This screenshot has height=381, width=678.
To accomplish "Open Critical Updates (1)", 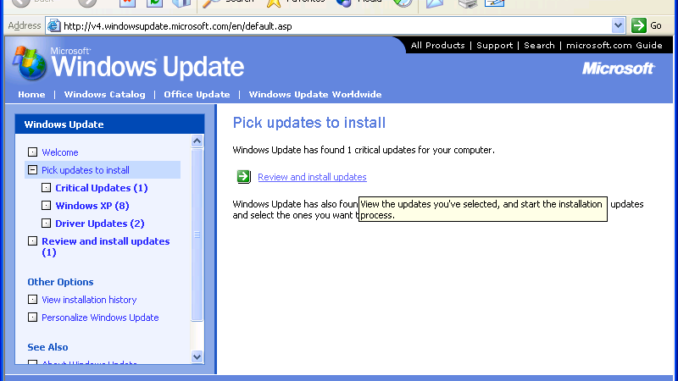I will (102, 188).
